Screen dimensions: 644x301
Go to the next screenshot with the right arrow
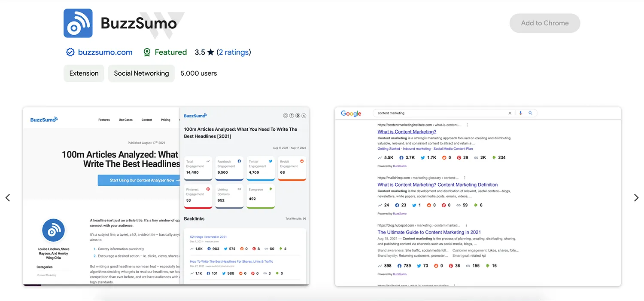[636, 198]
